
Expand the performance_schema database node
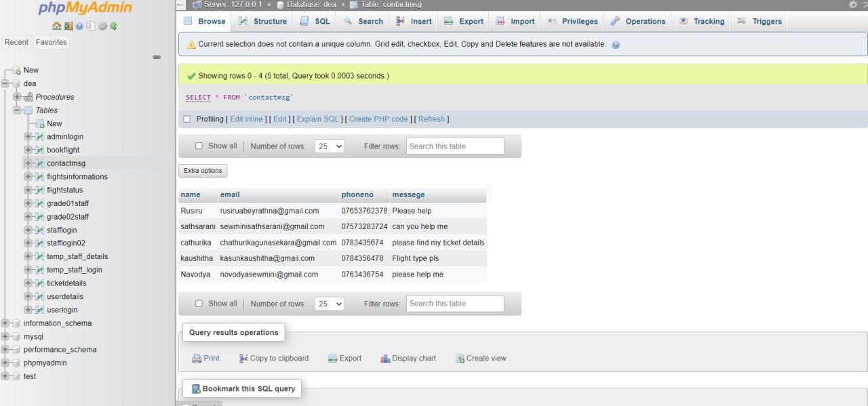tap(5, 350)
